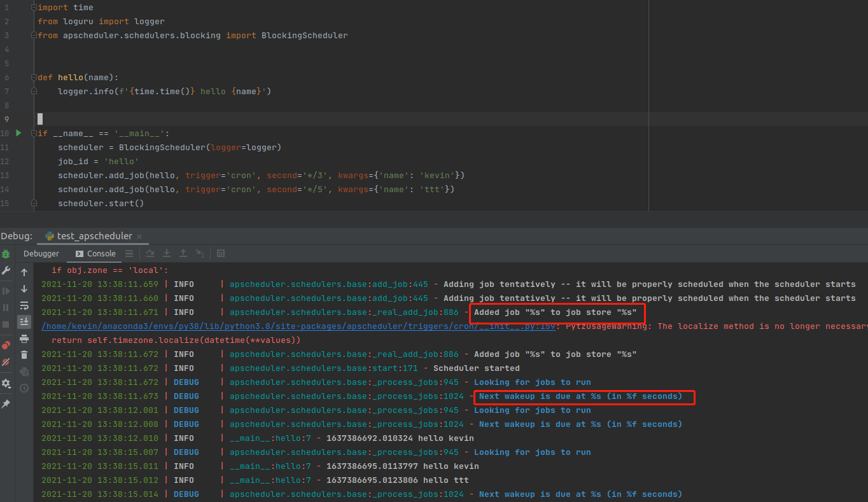Switch to the Debugger tab

point(41,253)
